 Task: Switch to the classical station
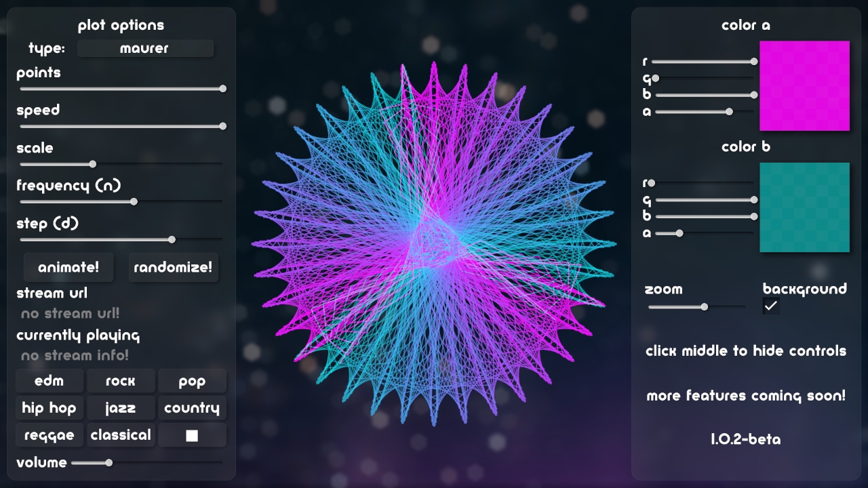121,435
